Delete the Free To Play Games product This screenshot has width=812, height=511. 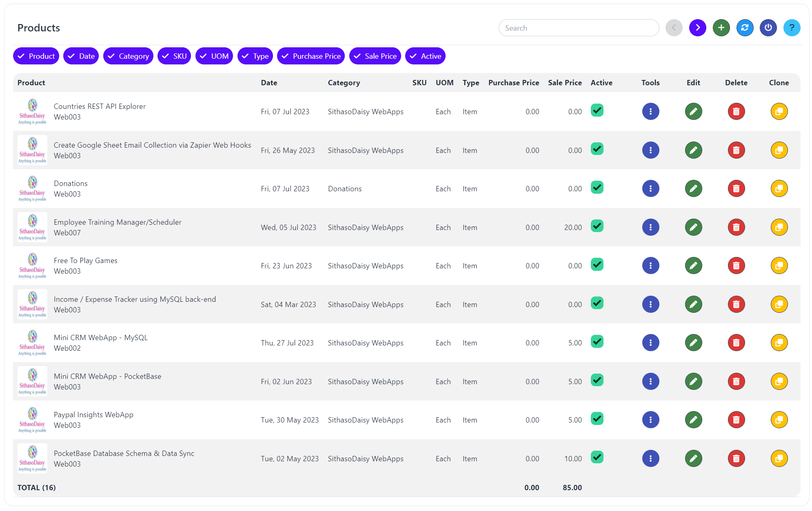736,266
